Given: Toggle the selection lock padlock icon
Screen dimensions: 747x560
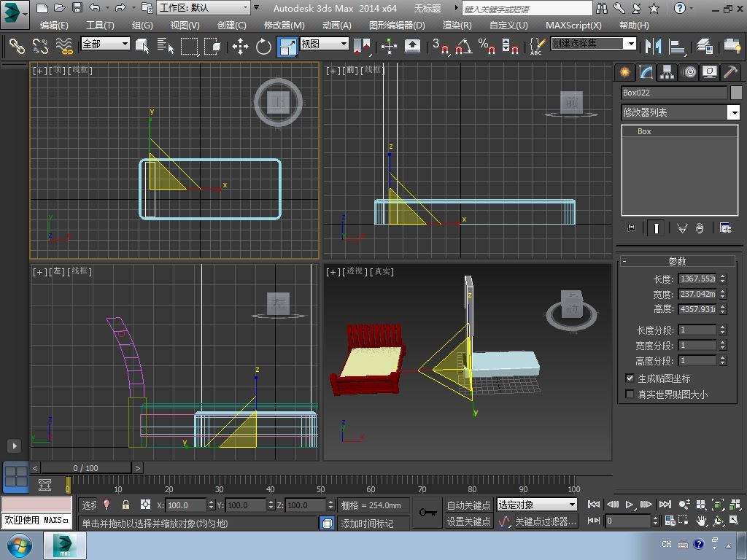Looking at the screenshot, I should (125, 505).
